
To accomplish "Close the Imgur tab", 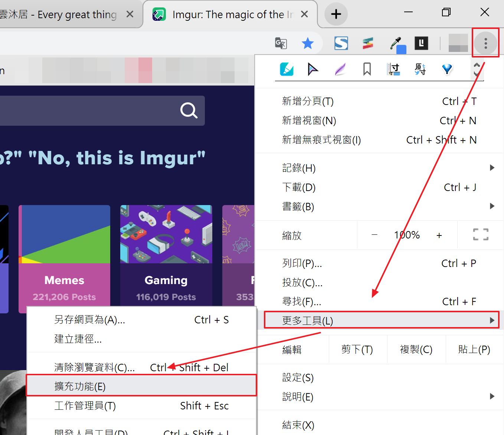I will point(304,14).
